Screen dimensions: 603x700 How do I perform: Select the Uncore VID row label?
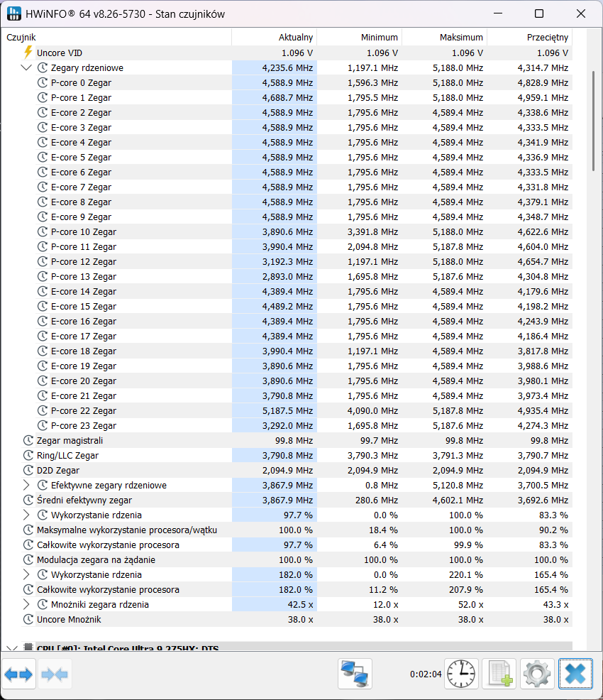coord(60,53)
